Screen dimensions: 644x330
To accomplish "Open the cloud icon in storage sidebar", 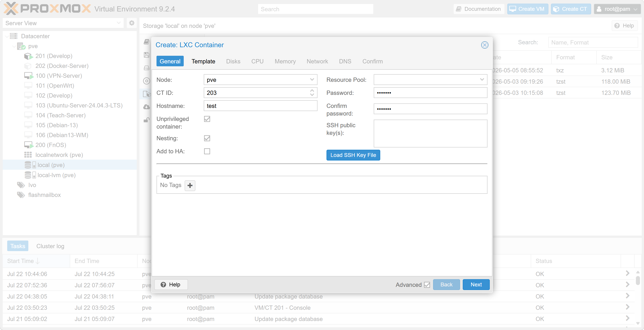I will [x=147, y=107].
